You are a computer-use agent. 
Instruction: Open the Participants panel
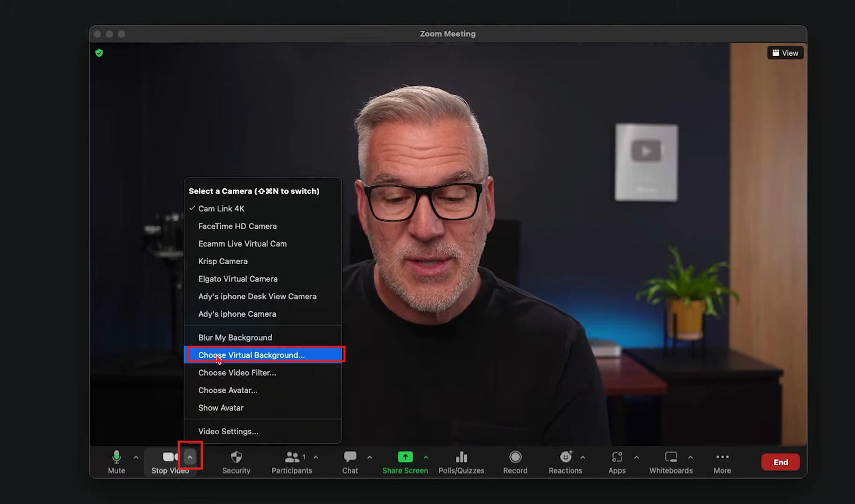(292, 462)
